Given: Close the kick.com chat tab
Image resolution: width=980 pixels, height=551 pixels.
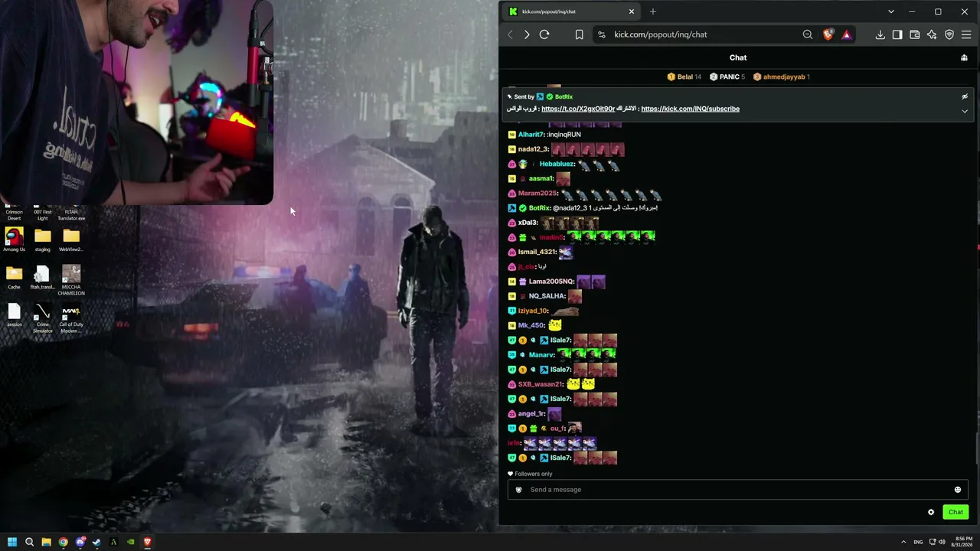Looking at the screenshot, I should pyautogui.click(x=632, y=11).
